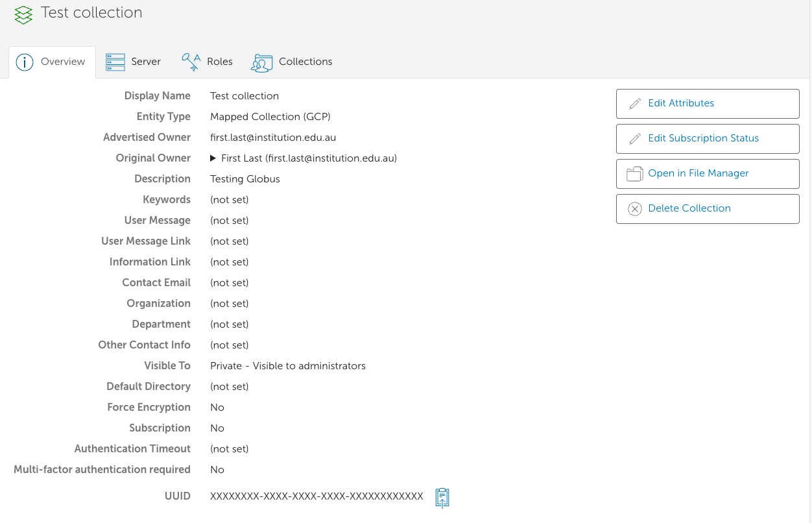Image resolution: width=812 pixels, height=523 pixels.
Task: Click the Overview info circle icon
Action: [25, 62]
